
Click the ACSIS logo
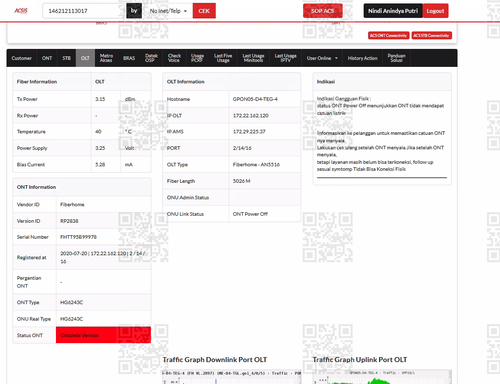point(21,11)
